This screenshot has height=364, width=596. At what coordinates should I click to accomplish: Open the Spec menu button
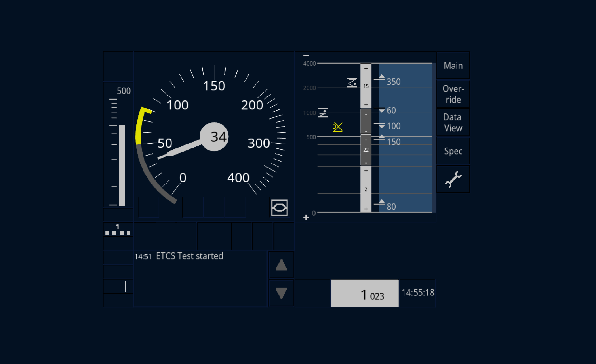coord(453,151)
